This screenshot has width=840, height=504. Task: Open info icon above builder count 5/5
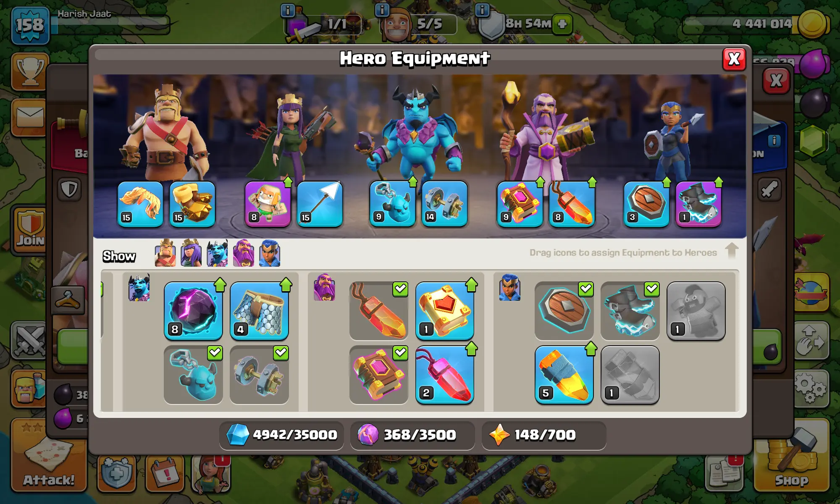point(382,10)
